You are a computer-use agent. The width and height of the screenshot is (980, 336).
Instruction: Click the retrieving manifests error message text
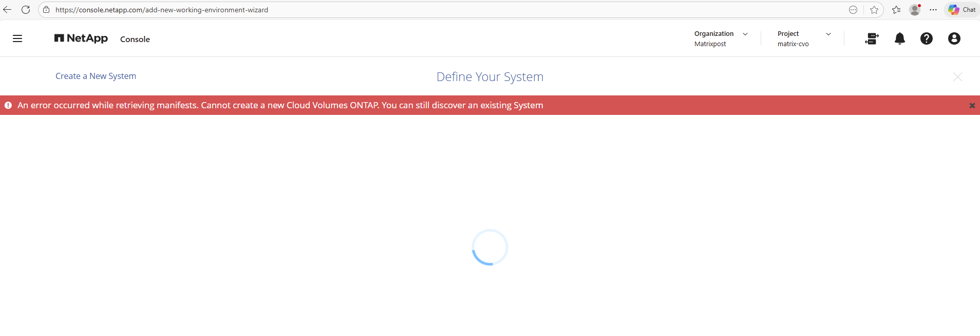click(x=280, y=105)
